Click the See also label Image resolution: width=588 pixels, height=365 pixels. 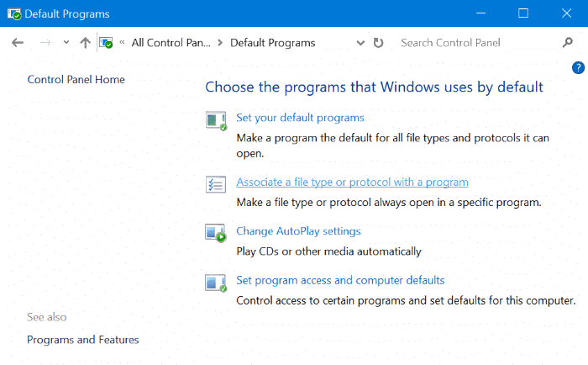[46, 317]
